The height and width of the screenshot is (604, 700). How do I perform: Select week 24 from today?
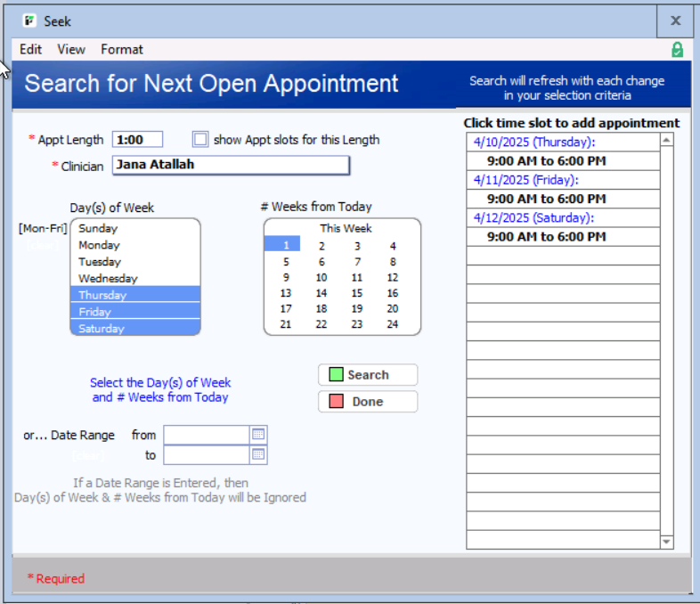coord(393,324)
